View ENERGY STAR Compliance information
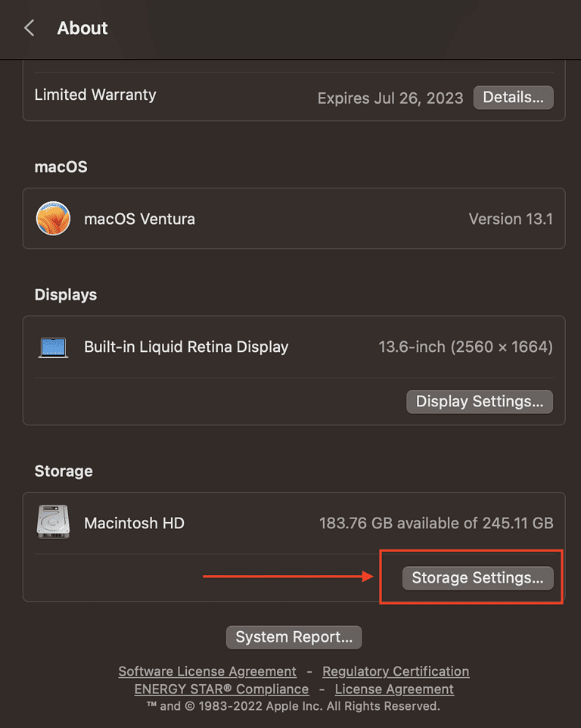 pos(222,689)
